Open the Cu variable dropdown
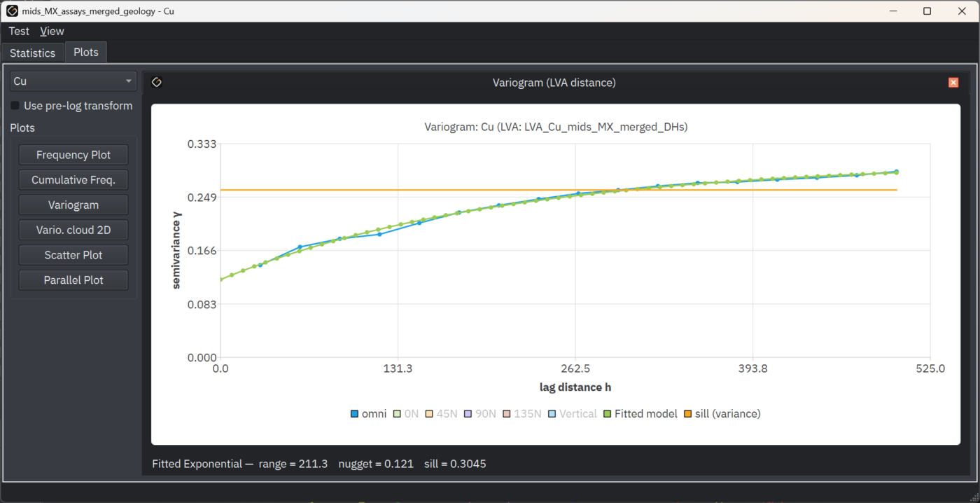The width and height of the screenshot is (980, 503). [x=73, y=81]
